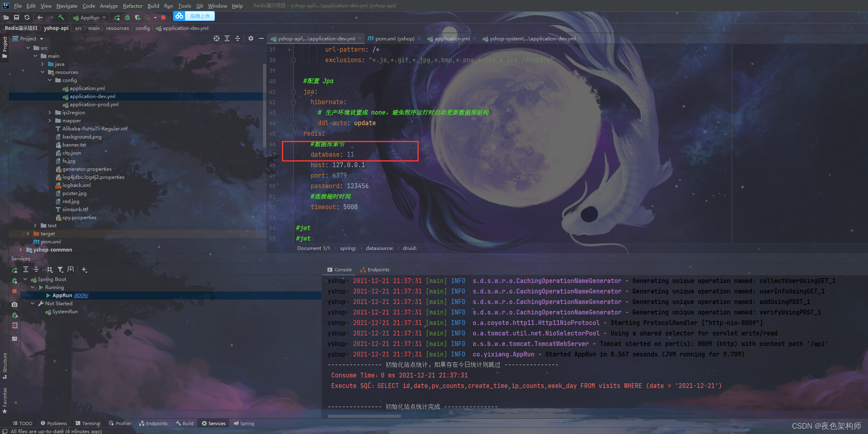Rerun service in Services side toolbar
Screen dimensions: 868x434
click(15, 270)
